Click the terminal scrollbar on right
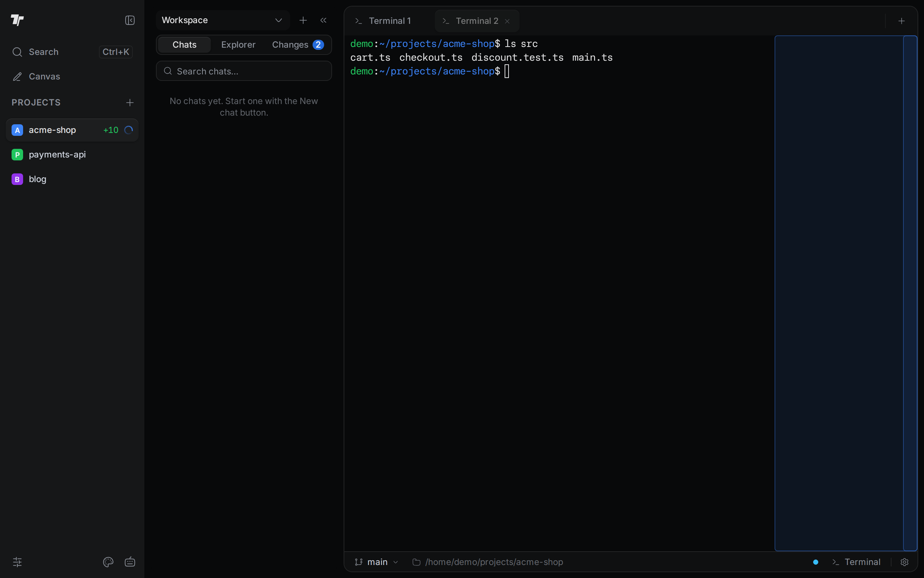This screenshot has height=578, width=924. pos(910,293)
